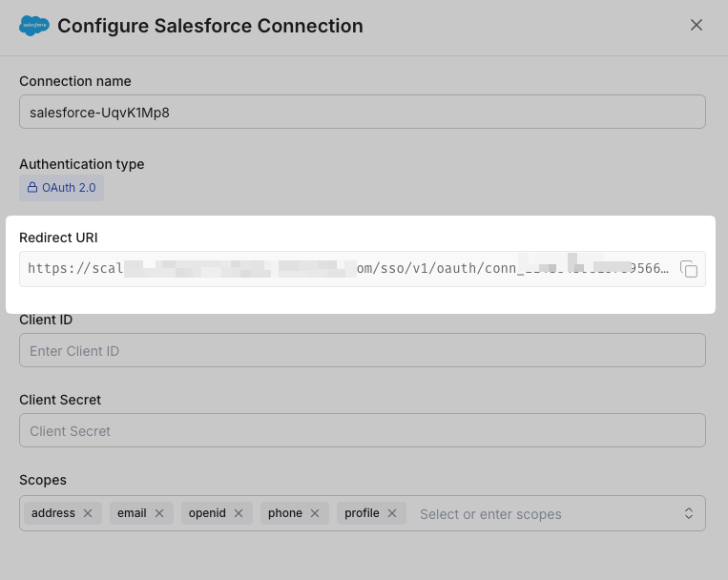The height and width of the screenshot is (580, 728).
Task: Click the OAuth 2.0 authentication badge
Action: pyautogui.click(x=62, y=188)
